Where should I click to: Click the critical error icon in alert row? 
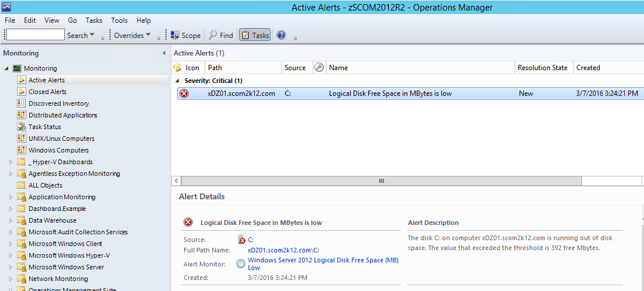[x=185, y=93]
